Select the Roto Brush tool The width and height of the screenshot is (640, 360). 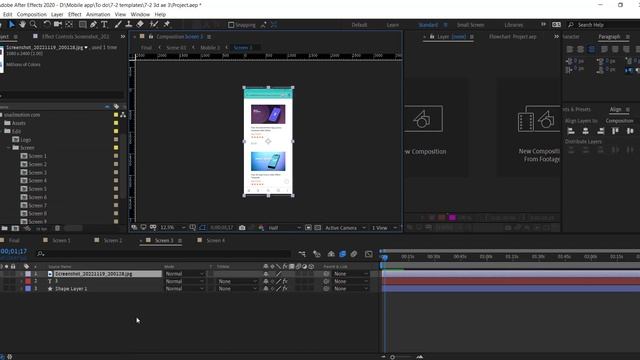coord(154,24)
